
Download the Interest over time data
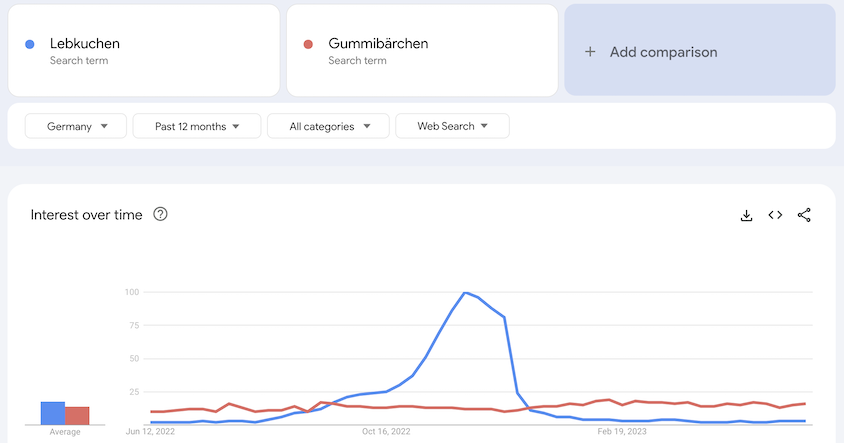746,215
